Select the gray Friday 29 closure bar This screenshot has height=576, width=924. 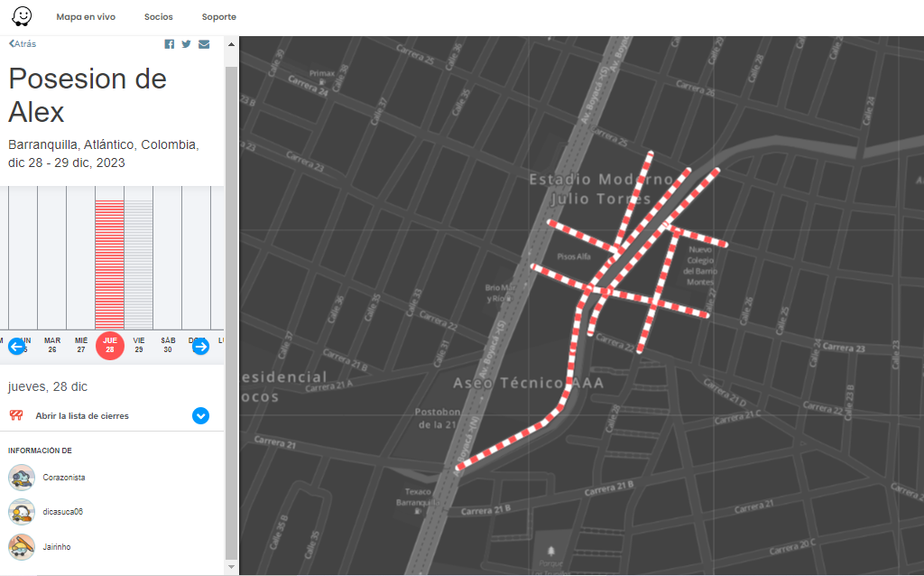138,265
